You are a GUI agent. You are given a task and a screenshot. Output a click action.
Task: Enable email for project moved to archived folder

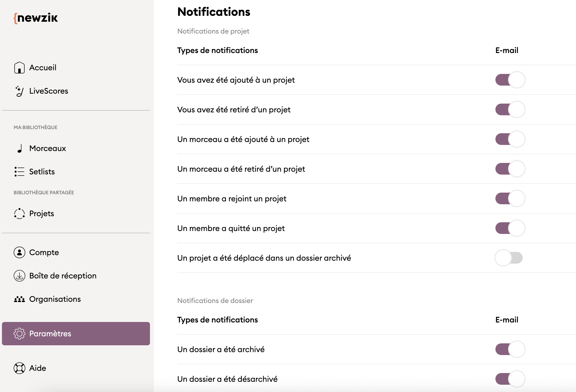[509, 258]
